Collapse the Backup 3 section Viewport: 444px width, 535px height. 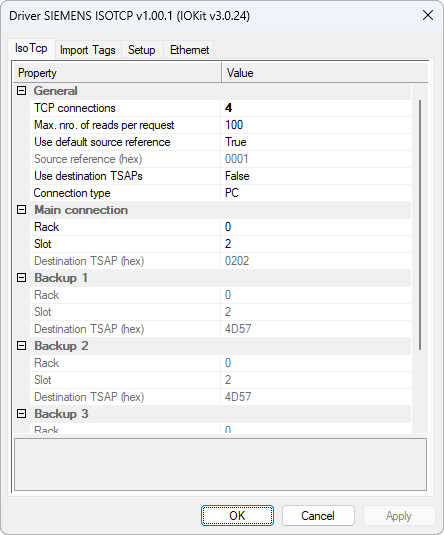[22, 414]
